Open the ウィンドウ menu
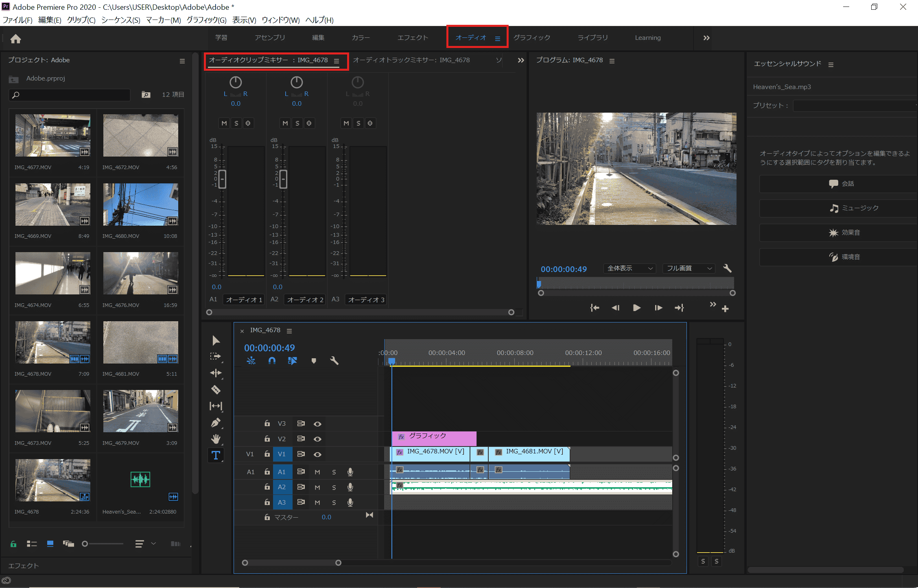This screenshot has height=588, width=918. (280, 20)
